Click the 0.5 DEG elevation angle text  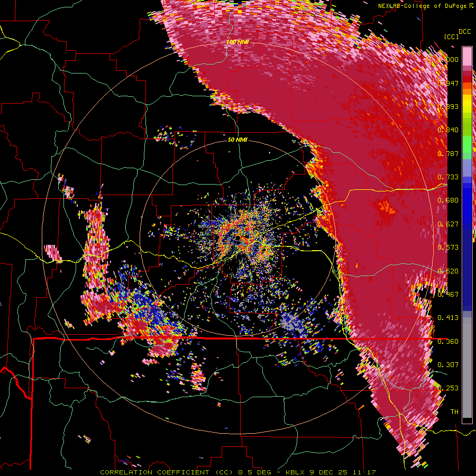click(x=255, y=472)
